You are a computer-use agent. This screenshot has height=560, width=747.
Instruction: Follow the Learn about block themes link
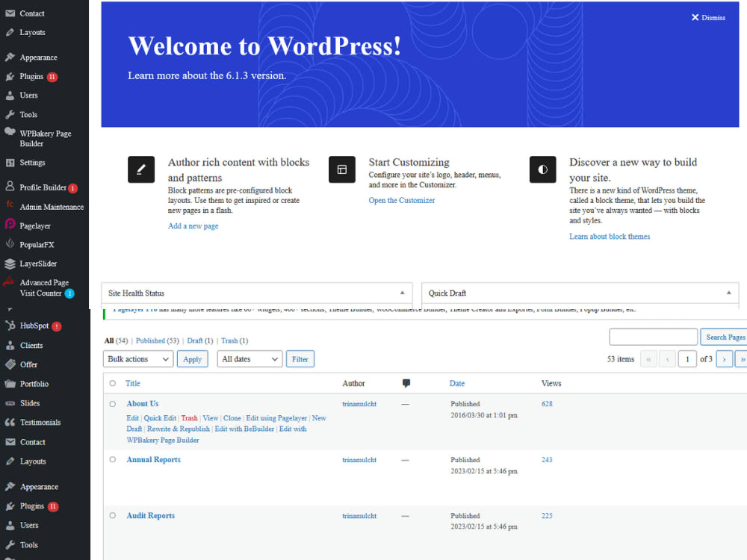(x=610, y=236)
